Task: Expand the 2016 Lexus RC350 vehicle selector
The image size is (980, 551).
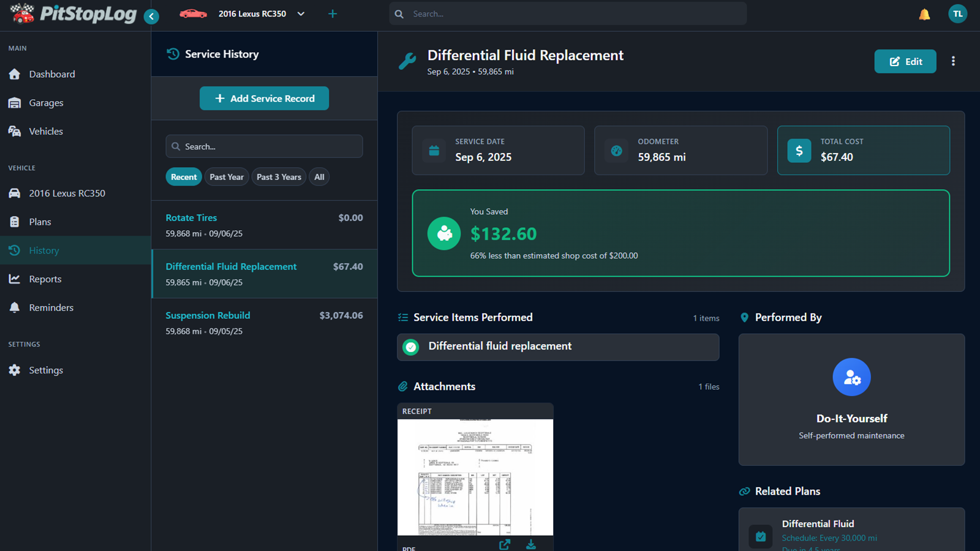Action: pyautogui.click(x=300, y=13)
